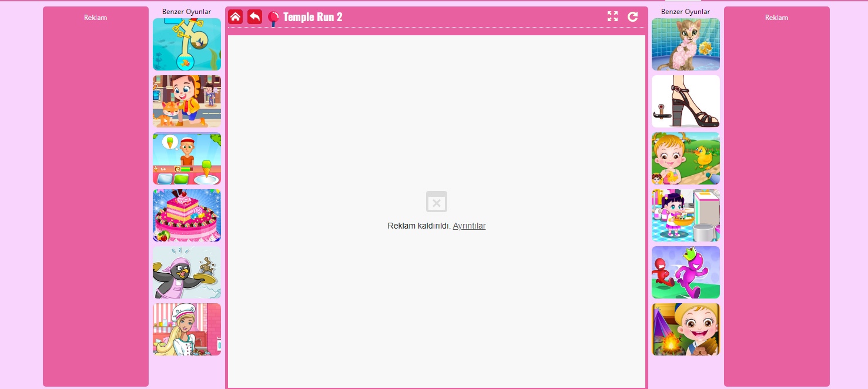Image resolution: width=868 pixels, height=389 pixels.
Task: Open the fish pin-pull game thumbnail
Action: pyautogui.click(x=187, y=45)
